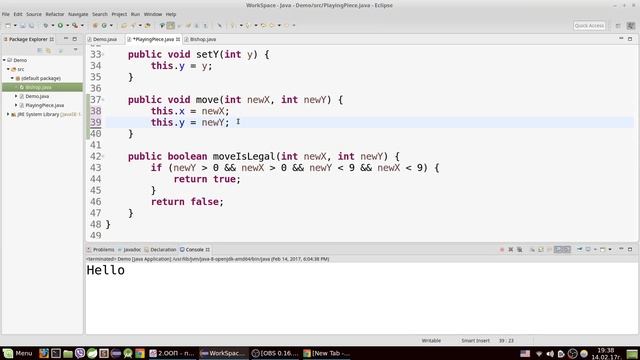Screen dimensions: 640x360
Task: Collapse the src folder node
Action: coord(8,69)
